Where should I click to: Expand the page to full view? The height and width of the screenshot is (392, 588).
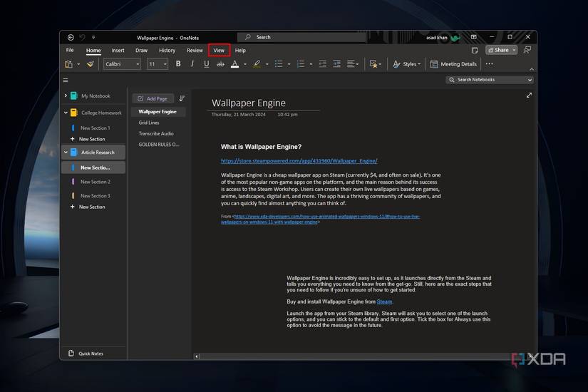[529, 96]
